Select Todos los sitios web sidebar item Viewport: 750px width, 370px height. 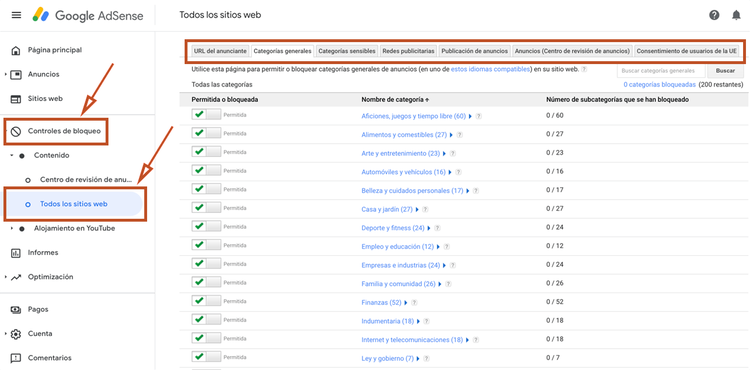(x=74, y=204)
